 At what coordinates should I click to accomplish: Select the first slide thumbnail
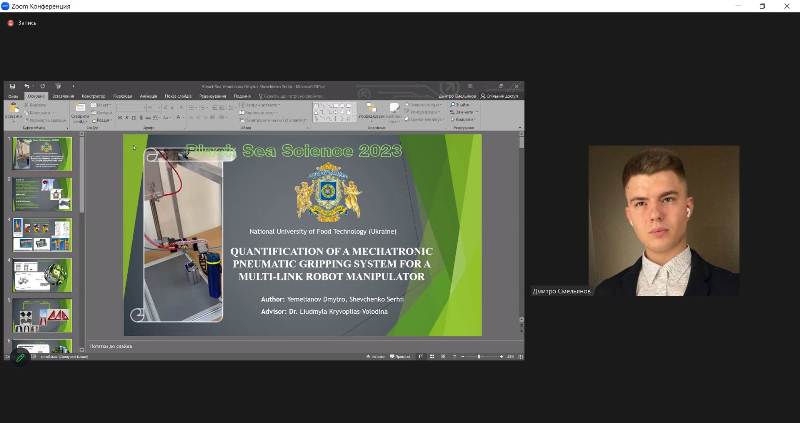pos(42,154)
